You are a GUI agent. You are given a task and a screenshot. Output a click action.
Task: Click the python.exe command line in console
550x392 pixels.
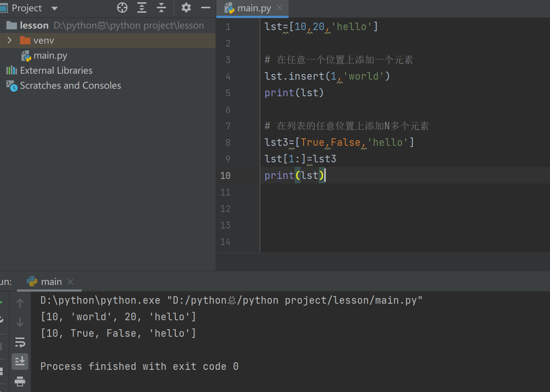231,300
